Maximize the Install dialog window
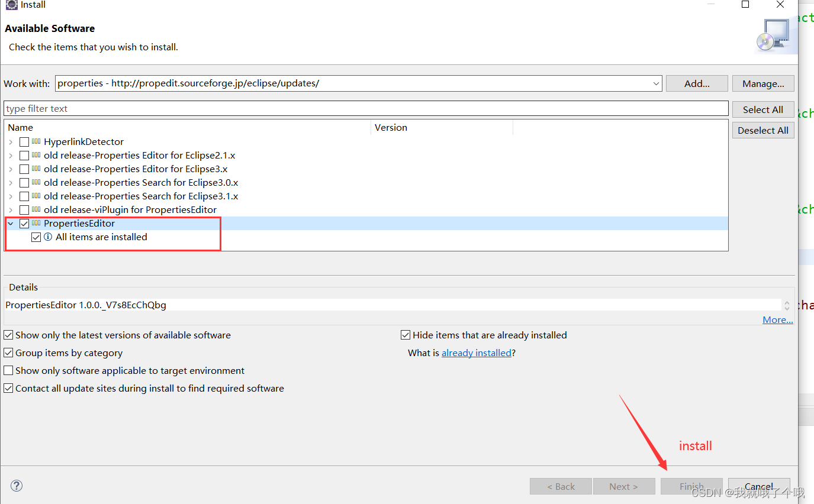 click(x=745, y=5)
